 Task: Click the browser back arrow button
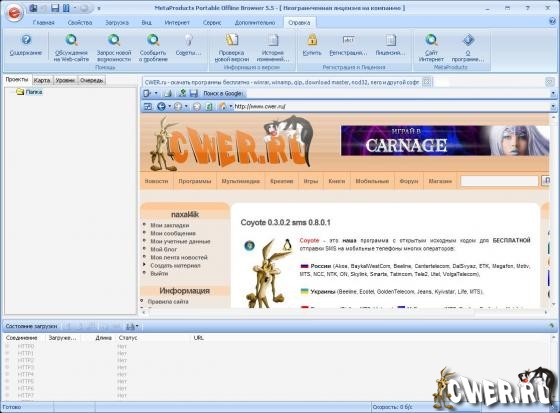pyautogui.click(x=161, y=106)
